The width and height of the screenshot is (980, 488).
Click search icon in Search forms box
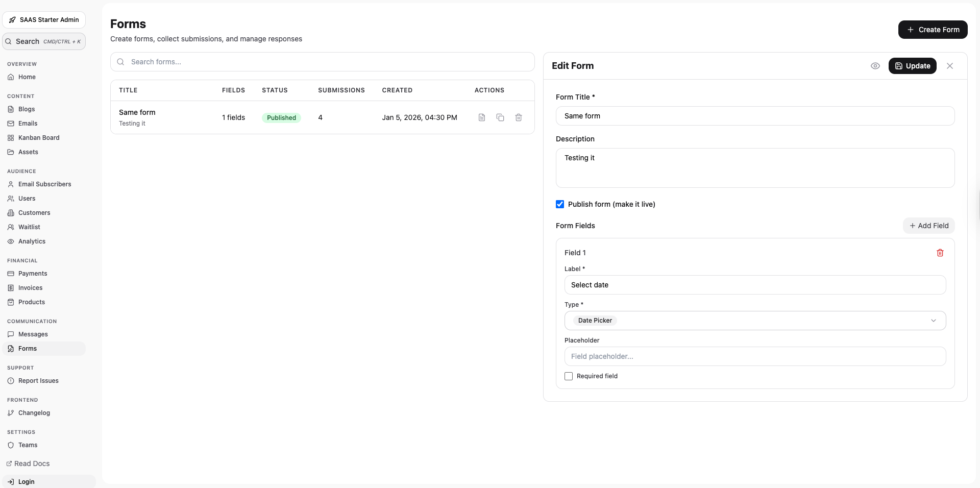click(x=121, y=62)
